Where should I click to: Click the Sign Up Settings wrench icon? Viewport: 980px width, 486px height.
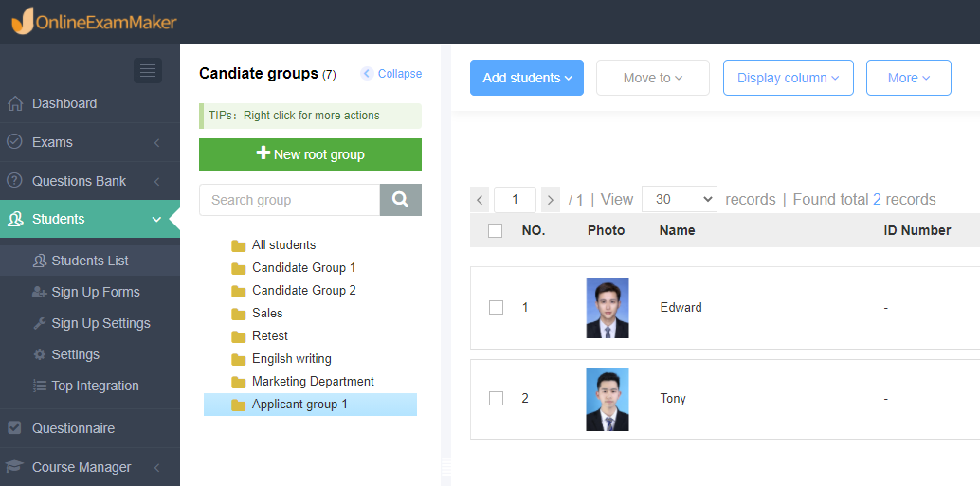[x=40, y=324]
